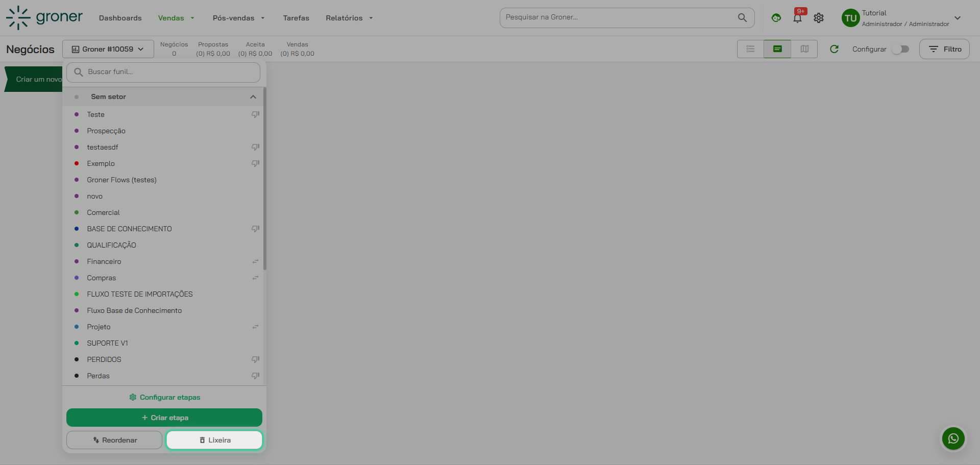
Task: Click the thumbs-down icon beside Teste
Action: pyautogui.click(x=255, y=114)
